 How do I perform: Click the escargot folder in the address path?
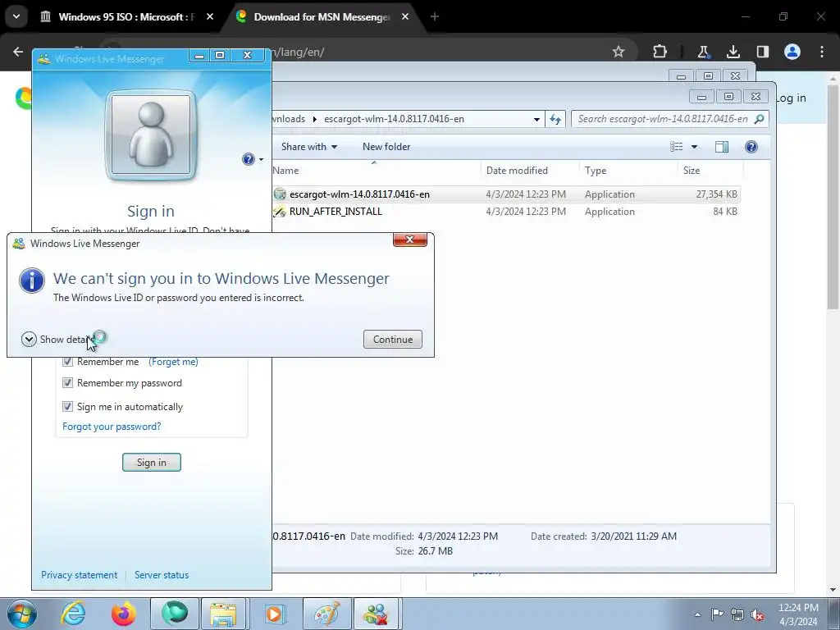394,119
